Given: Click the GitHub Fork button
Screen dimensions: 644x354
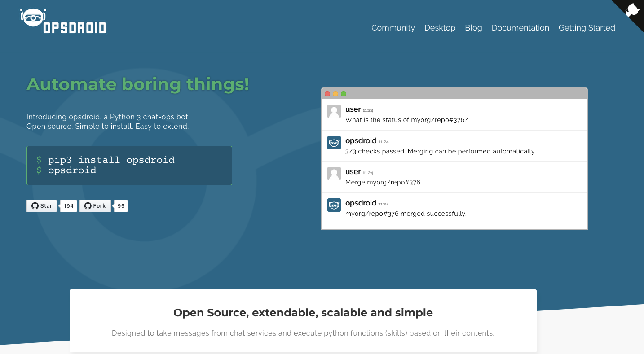Looking at the screenshot, I should coord(95,206).
